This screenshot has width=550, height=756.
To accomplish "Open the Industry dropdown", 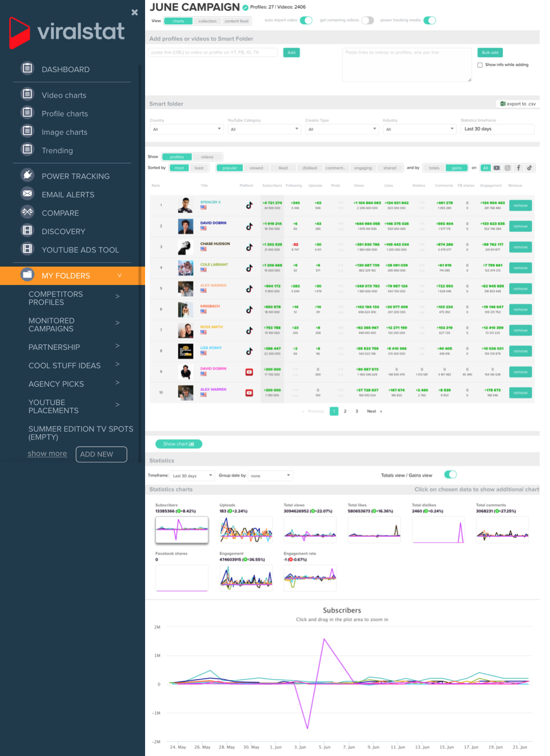I will tap(420, 129).
